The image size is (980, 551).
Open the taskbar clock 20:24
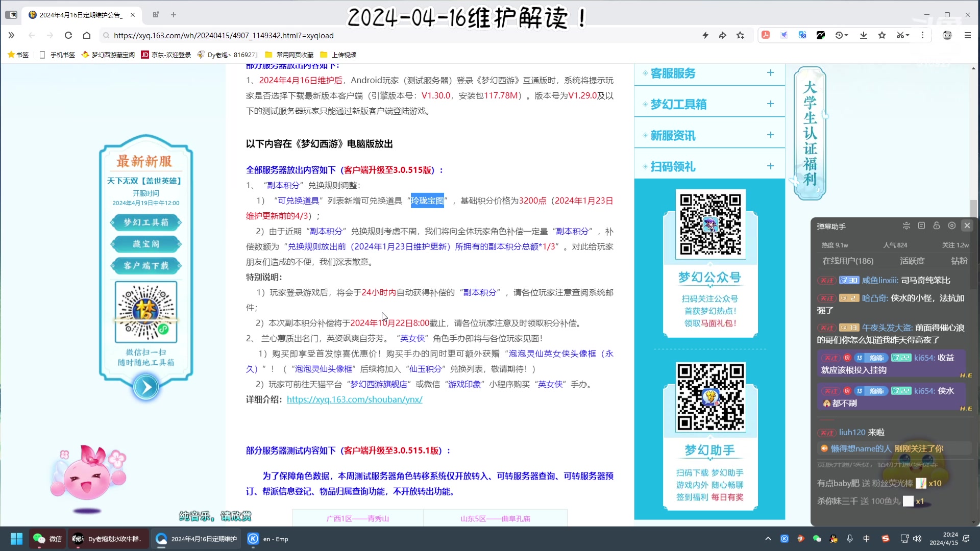pos(944,539)
